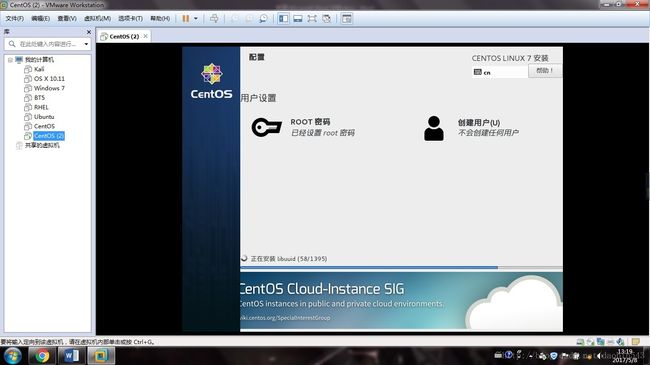This screenshot has height=365, width=650.
Task: Click the pause virtual machine button
Action: 186,19
